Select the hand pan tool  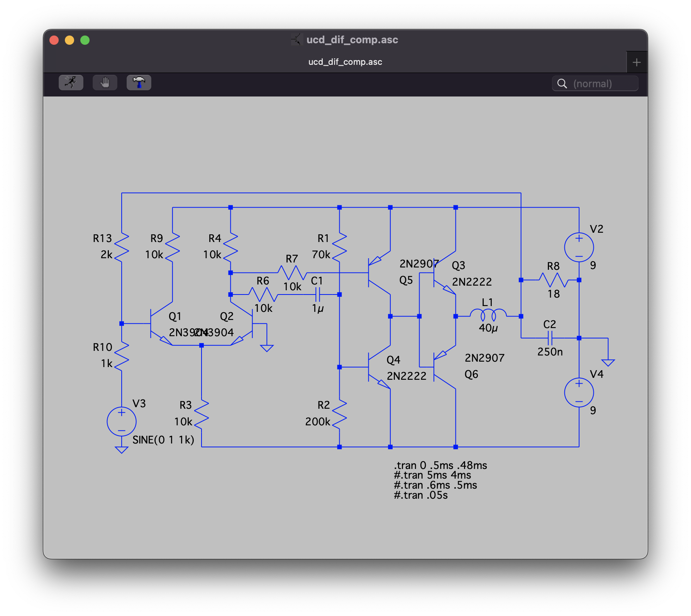[x=105, y=83]
